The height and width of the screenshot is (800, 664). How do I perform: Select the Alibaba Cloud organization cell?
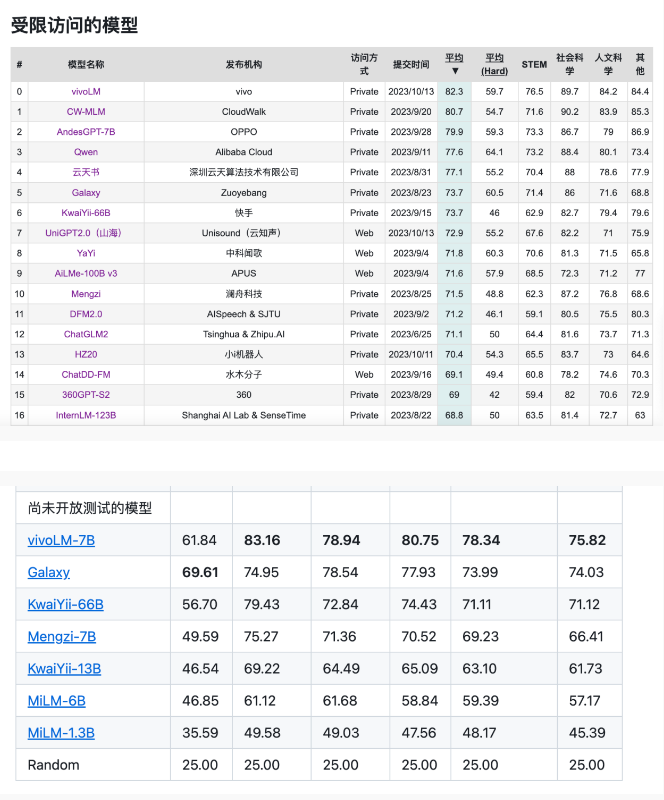244,152
